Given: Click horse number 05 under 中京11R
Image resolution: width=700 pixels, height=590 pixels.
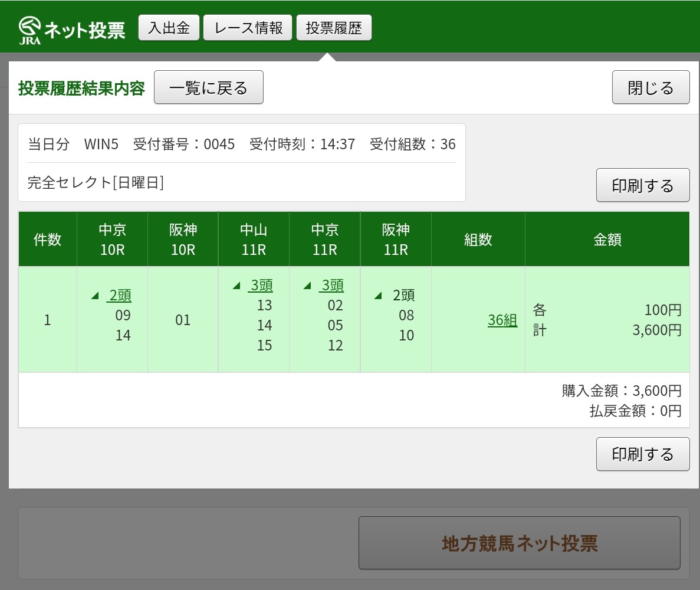Looking at the screenshot, I should [x=336, y=325].
